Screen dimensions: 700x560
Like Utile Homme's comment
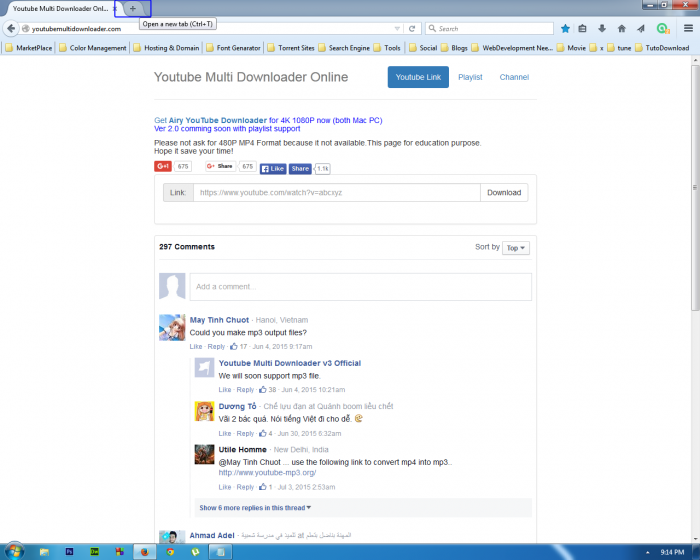(x=225, y=487)
